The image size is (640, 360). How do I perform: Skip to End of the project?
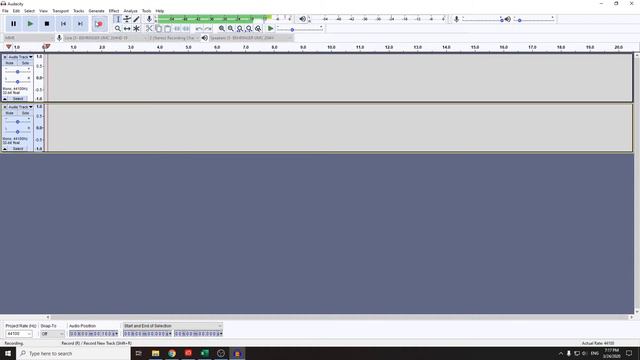click(x=80, y=24)
